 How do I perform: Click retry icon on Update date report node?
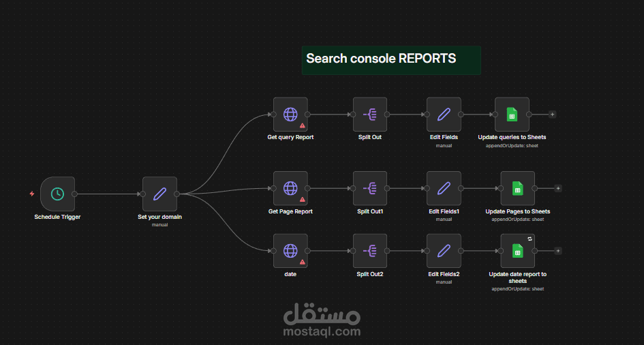(530, 239)
